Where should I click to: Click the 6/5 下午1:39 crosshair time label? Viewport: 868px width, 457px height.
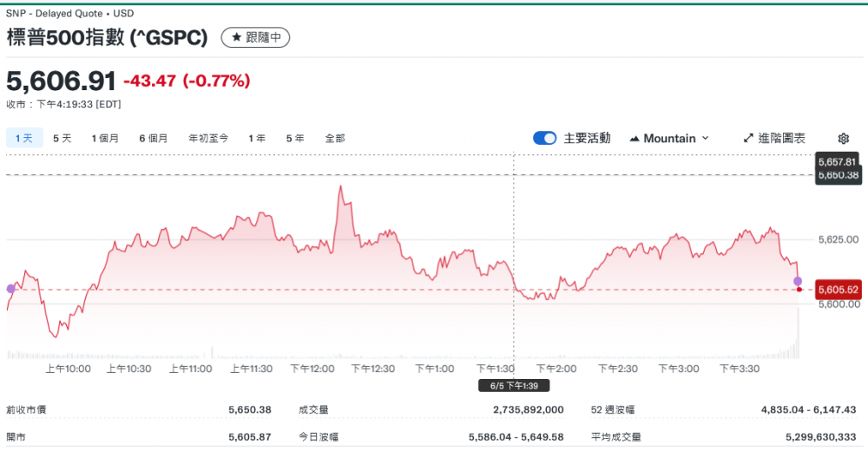515,385
